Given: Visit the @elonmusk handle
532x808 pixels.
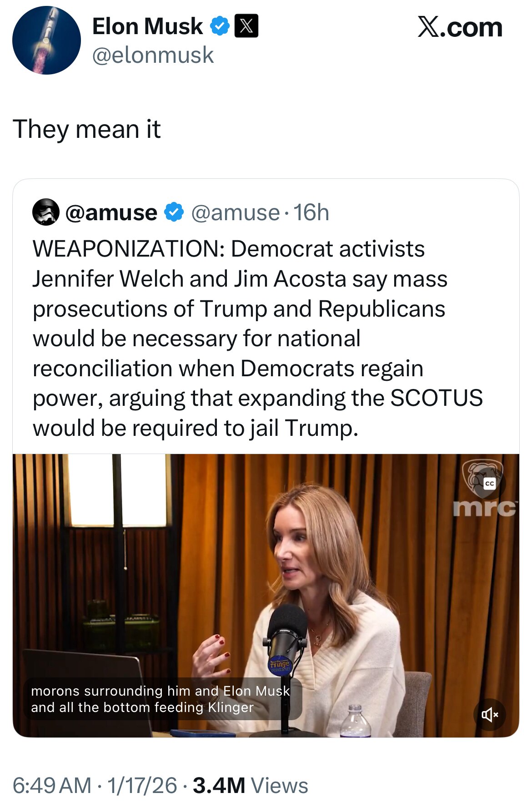Looking at the screenshot, I should pyautogui.click(x=153, y=55).
